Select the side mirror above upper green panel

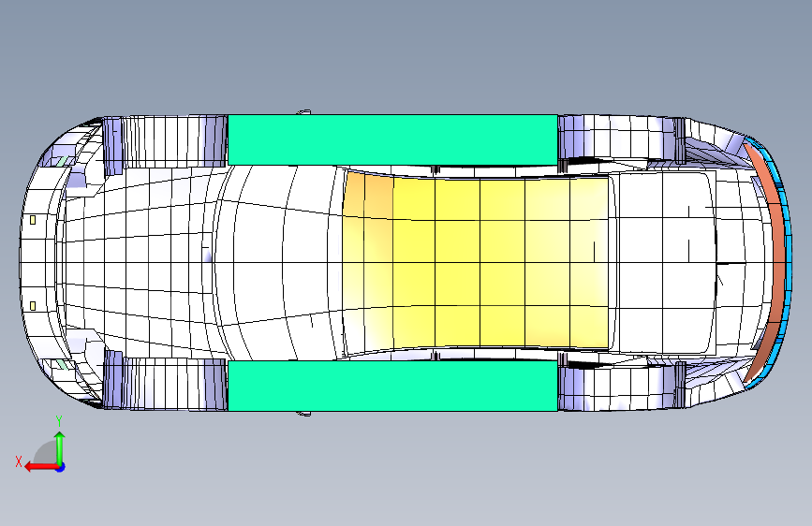tap(304, 111)
